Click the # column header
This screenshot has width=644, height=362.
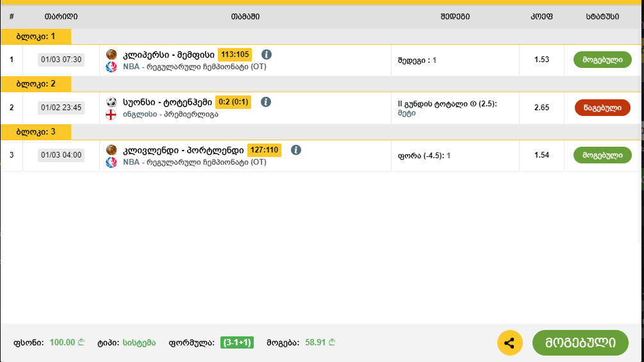(x=12, y=17)
